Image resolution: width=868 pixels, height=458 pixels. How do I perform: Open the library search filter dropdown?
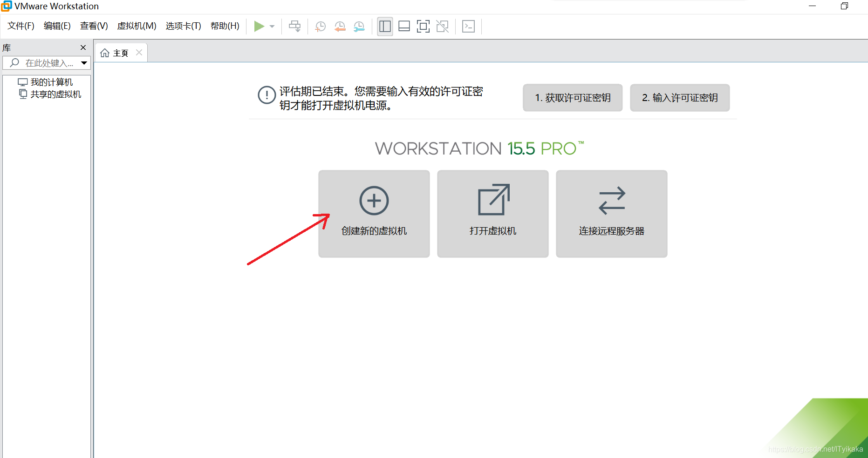84,62
